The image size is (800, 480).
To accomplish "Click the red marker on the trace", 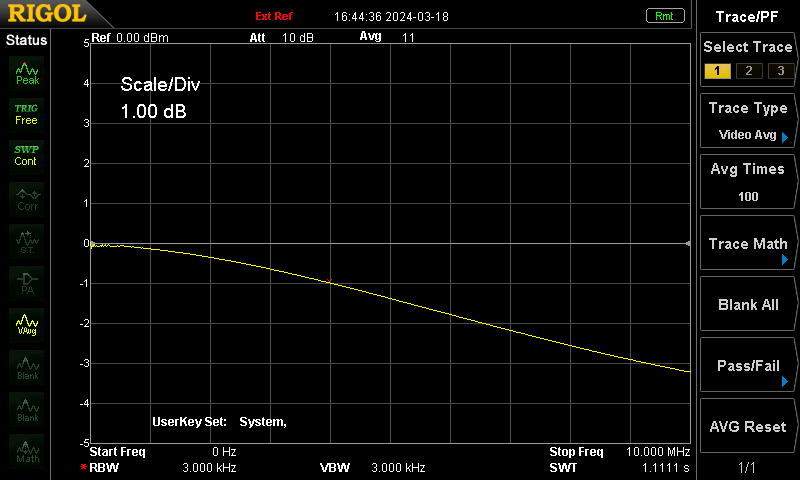I will [329, 281].
